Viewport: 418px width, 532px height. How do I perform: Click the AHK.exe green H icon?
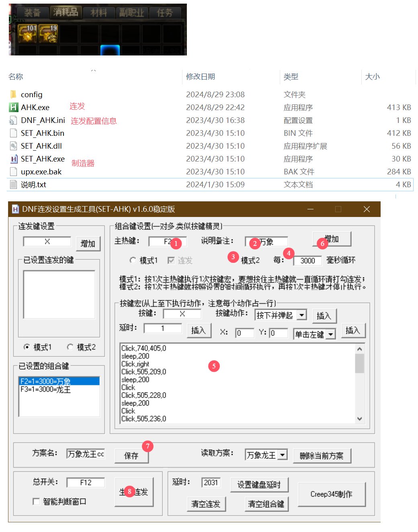tap(13, 107)
